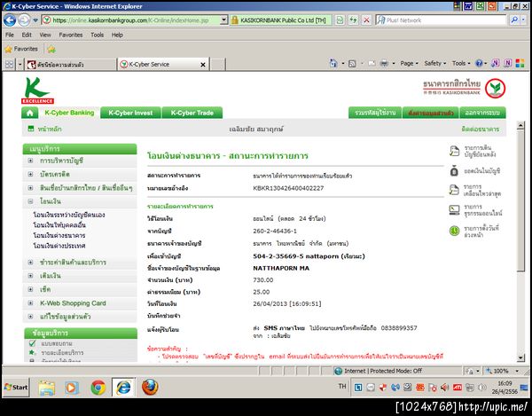Switch to the K-Cyber Trade tab
532x416 pixels.
coord(192,113)
